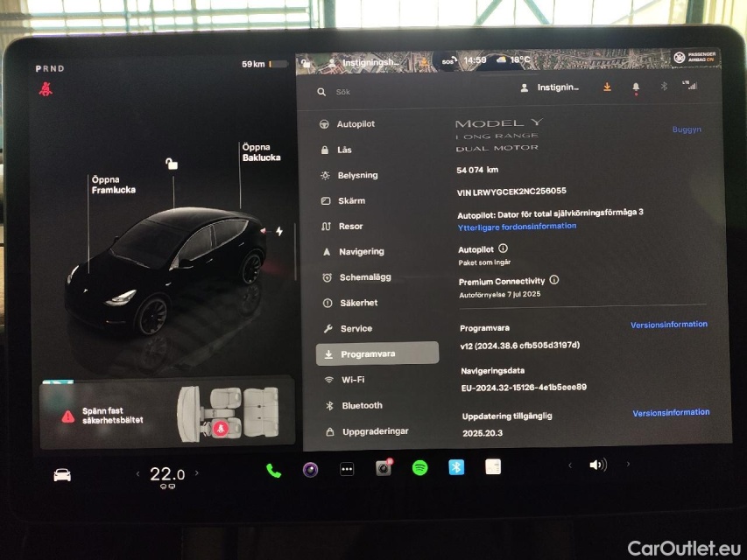Screen dimensions: 747x560
Task: Open the three-dot app launcher
Action: (x=347, y=470)
